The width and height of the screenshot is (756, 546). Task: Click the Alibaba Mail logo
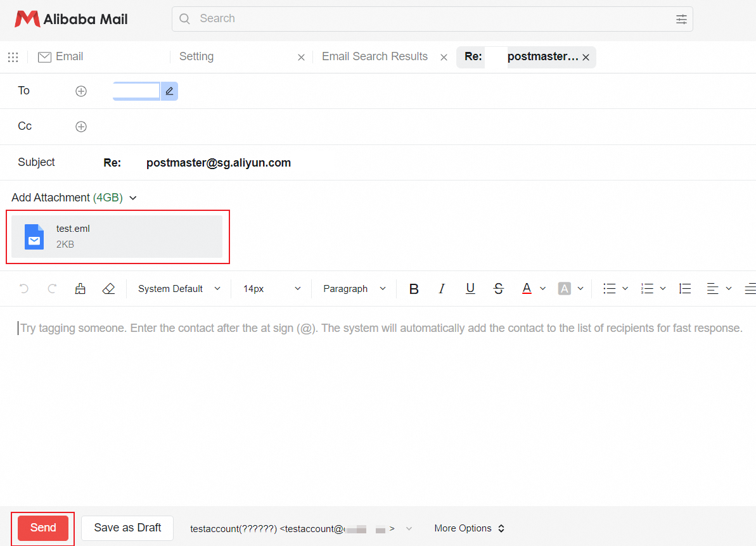(71, 19)
